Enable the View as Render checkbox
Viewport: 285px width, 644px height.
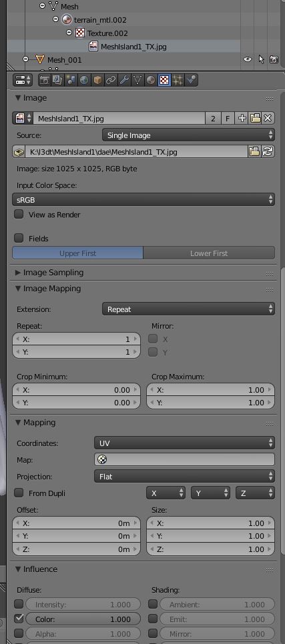pos(19,215)
